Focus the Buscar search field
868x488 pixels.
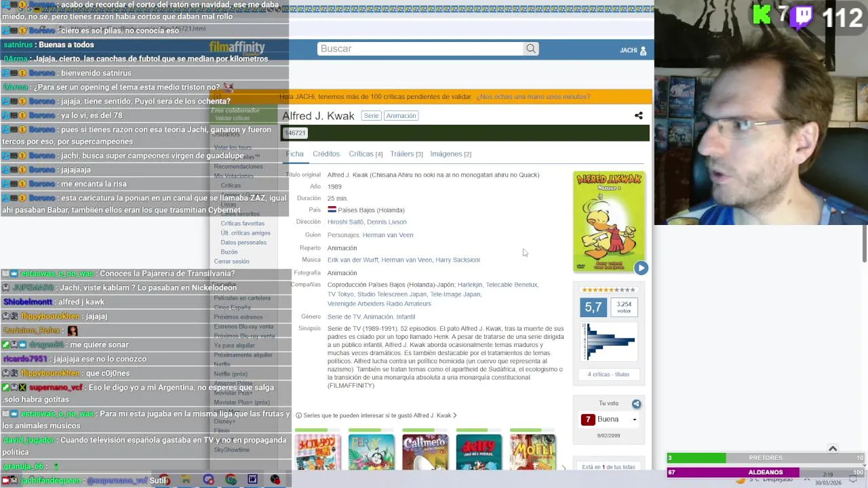click(x=420, y=49)
